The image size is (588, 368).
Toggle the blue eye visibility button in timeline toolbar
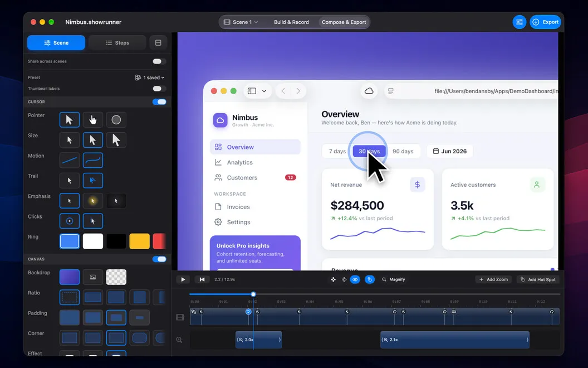[x=355, y=279]
